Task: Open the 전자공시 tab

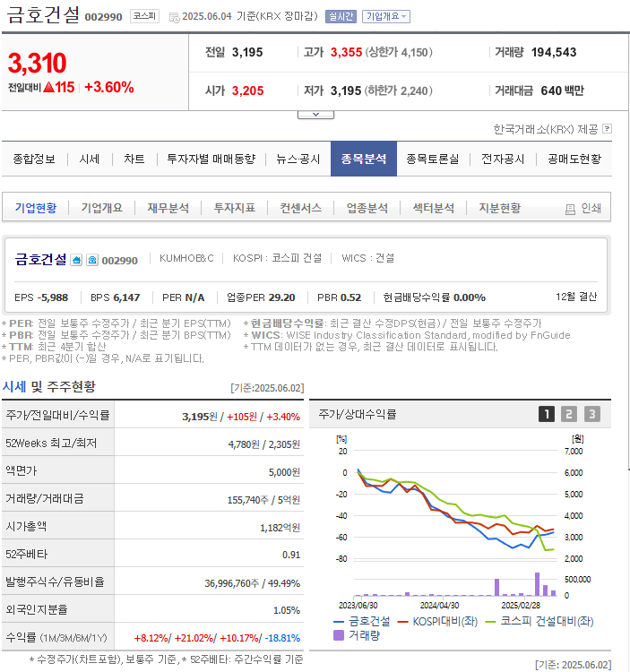Action: coord(503,159)
